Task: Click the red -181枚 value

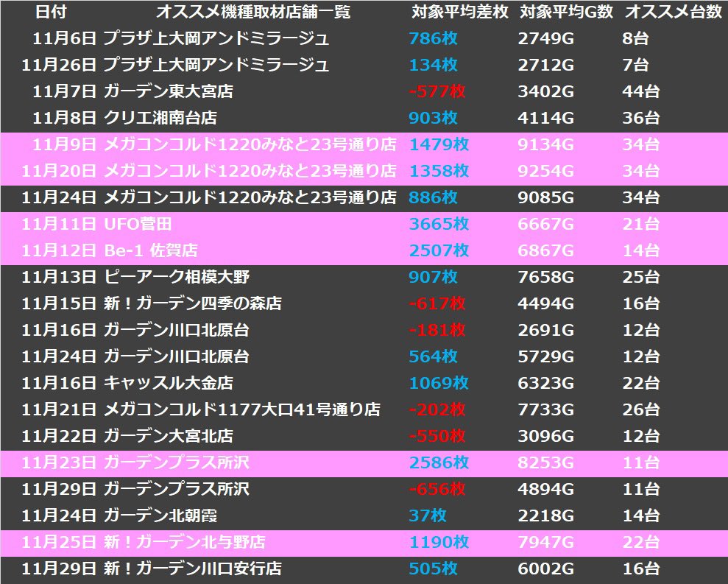Action: (437, 330)
